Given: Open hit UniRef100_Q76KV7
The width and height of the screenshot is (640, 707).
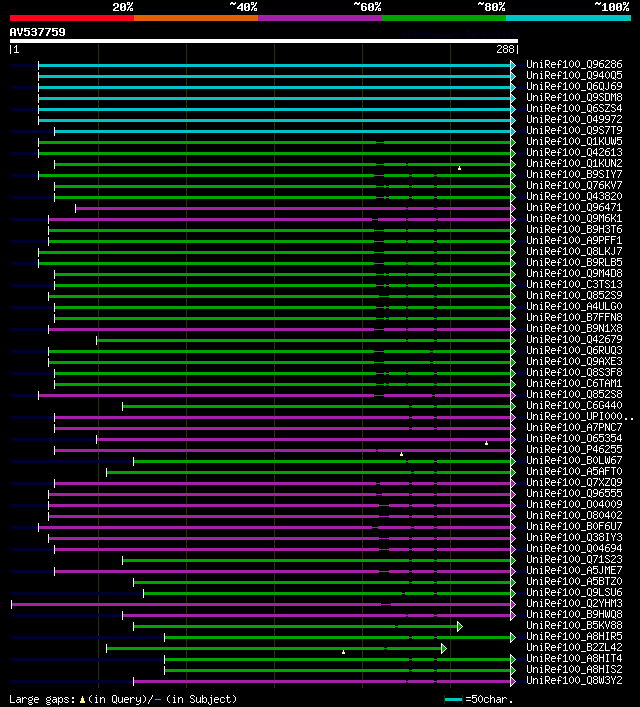Looking at the screenshot, I should click(574, 185).
